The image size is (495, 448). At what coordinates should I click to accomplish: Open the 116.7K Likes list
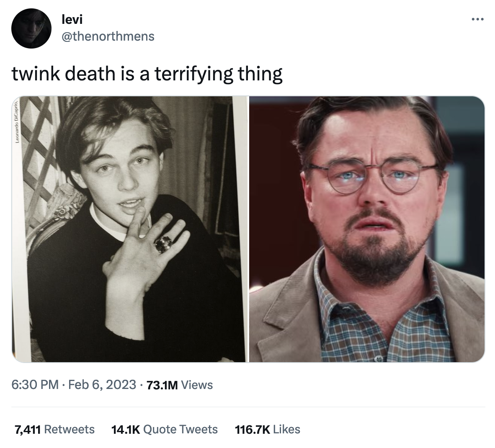click(268, 429)
